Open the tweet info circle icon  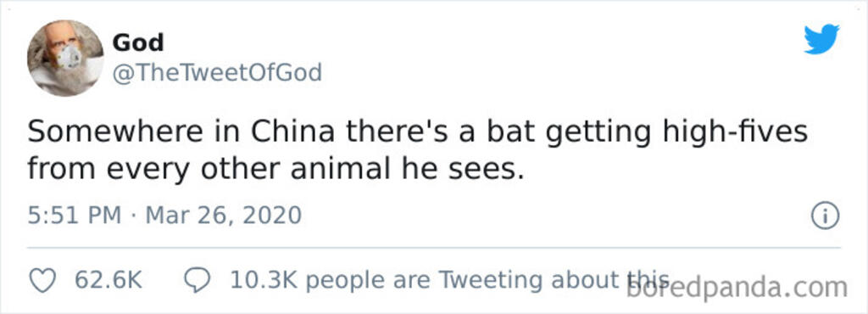click(826, 216)
